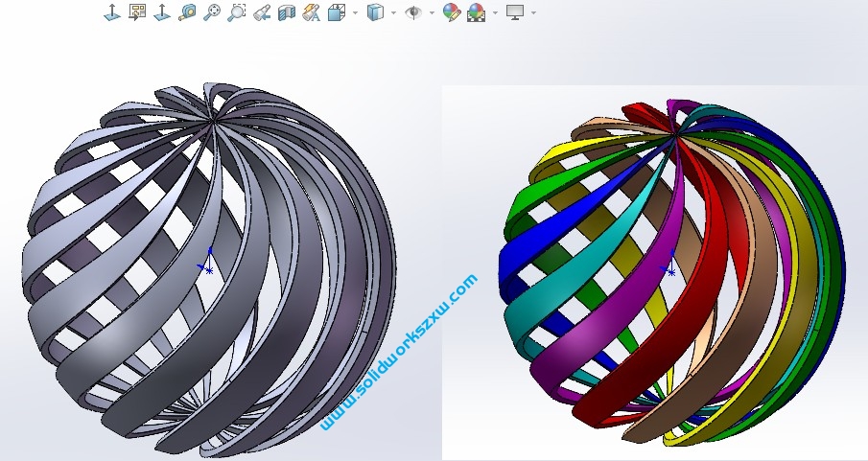The image size is (868, 461).
Task: Expand the View Settings dropdown arrow
Action: 533,12
